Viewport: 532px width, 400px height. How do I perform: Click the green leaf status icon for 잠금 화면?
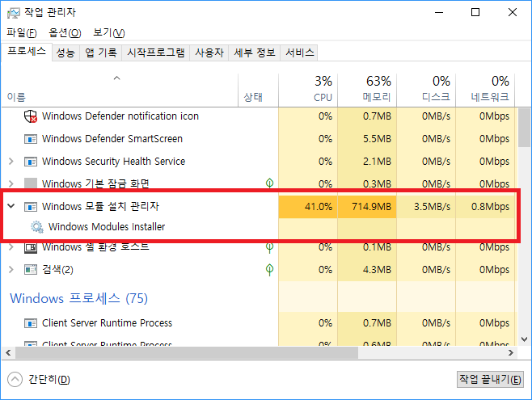[x=270, y=183]
